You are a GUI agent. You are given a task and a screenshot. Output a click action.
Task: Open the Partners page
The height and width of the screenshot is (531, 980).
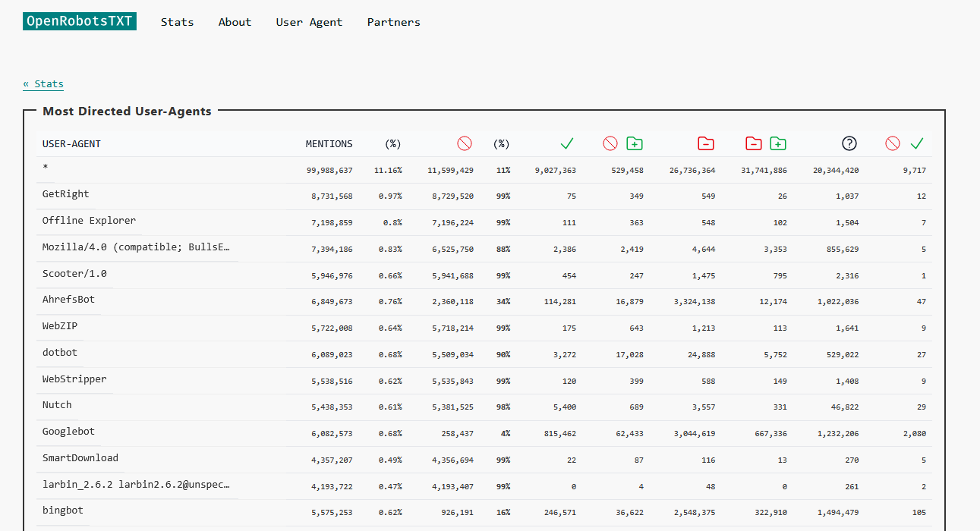coord(393,22)
